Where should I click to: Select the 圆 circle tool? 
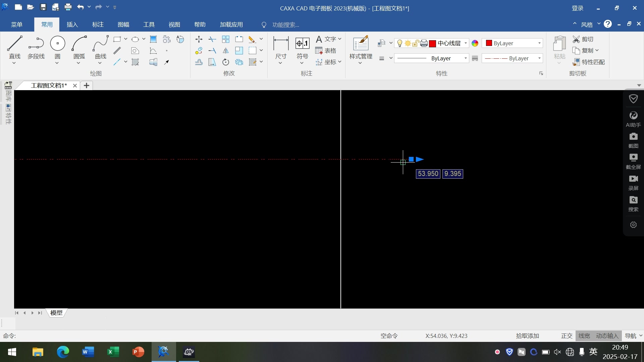click(57, 47)
